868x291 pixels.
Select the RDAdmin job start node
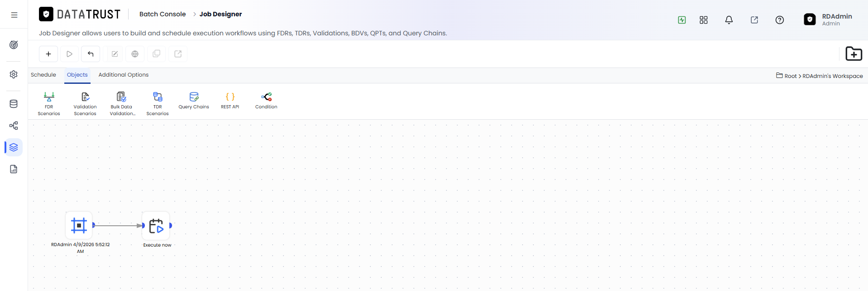pyautogui.click(x=79, y=225)
